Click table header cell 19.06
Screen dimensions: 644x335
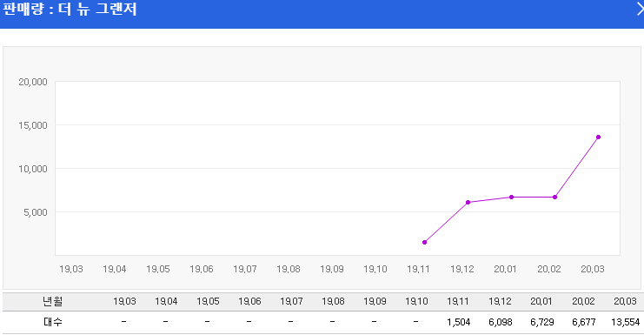click(x=249, y=301)
